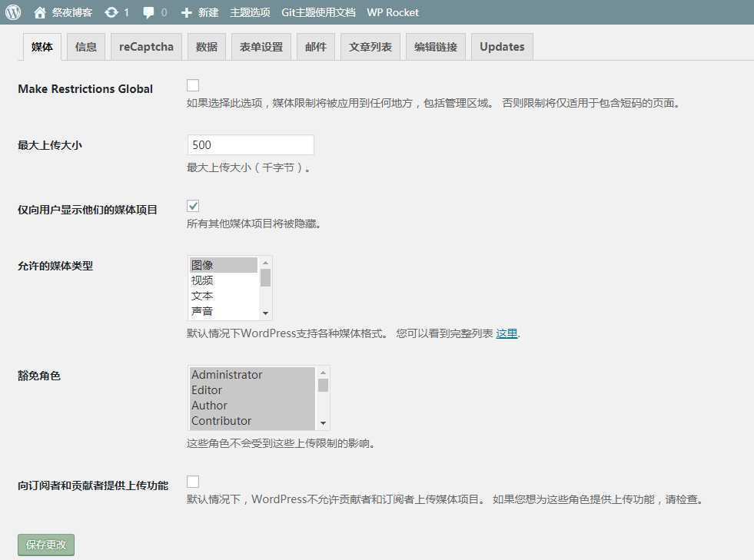Click the roles list scrollbar thumb
The width and height of the screenshot is (754, 560).
click(323, 385)
